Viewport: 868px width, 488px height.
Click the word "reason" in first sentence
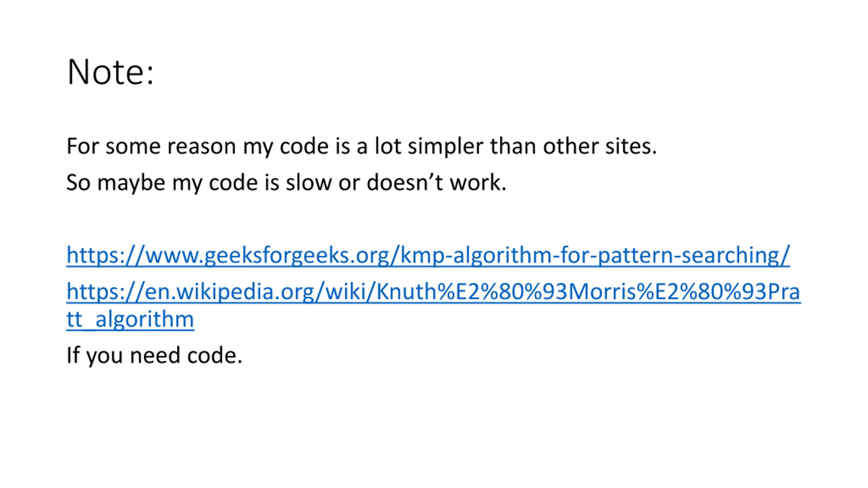[201, 146]
